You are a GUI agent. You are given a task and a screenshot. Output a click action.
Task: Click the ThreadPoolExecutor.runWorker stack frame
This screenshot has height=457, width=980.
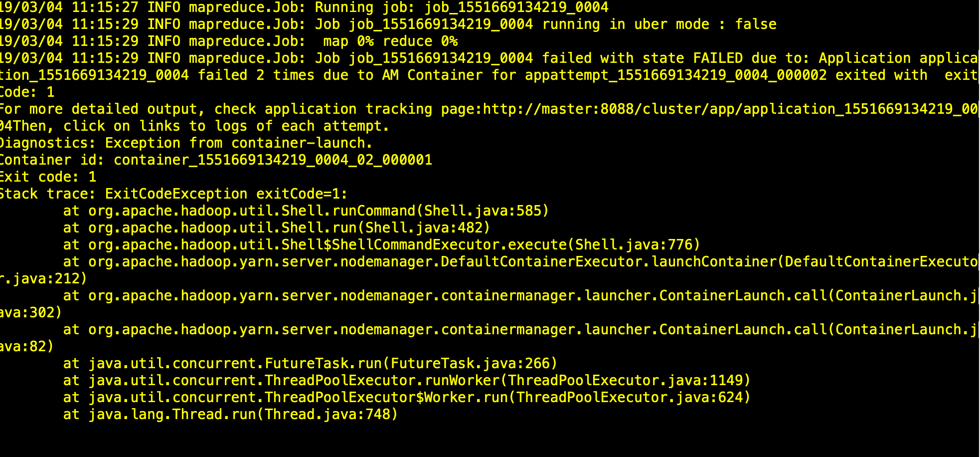419,381
